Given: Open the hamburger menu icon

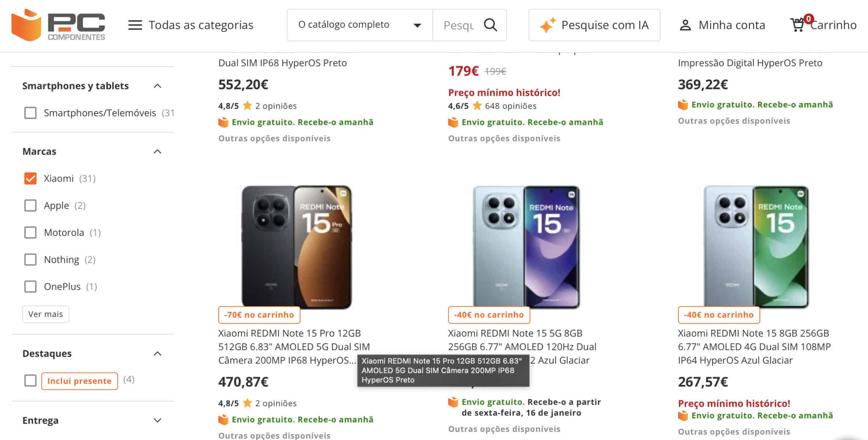Looking at the screenshot, I should pyautogui.click(x=135, y=25).
